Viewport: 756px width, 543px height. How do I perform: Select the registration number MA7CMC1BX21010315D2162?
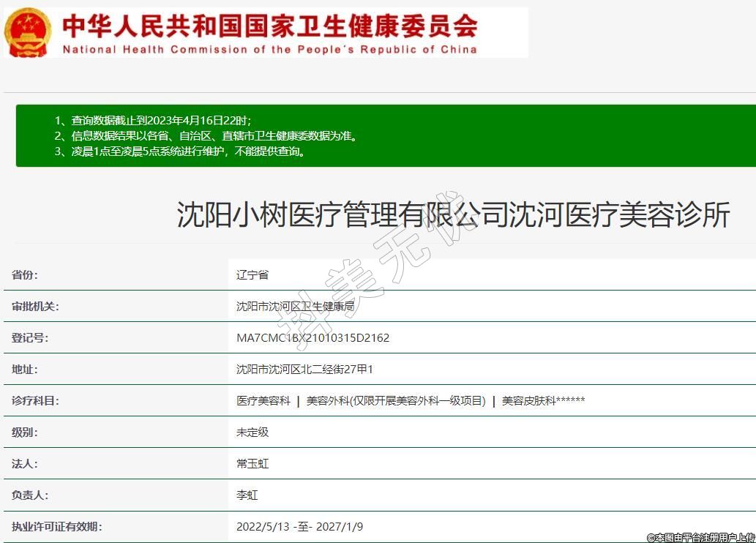pyautogui.click(x=312, y=338)
